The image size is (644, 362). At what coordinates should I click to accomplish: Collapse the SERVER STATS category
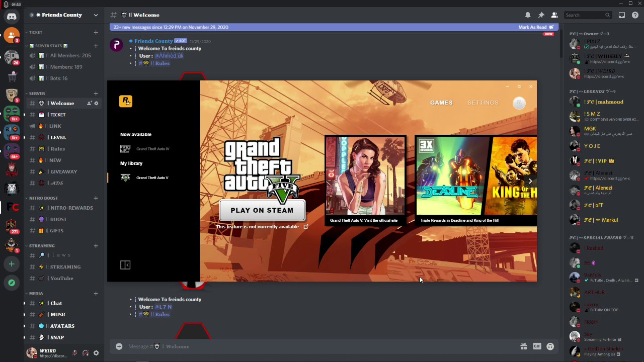[x=48, y=46]
